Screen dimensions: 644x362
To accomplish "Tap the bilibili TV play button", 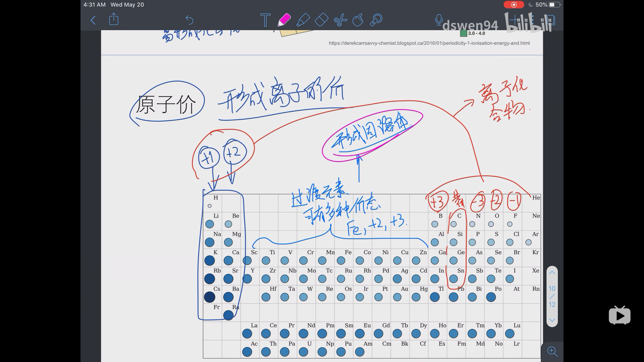I will pos(620,315).
